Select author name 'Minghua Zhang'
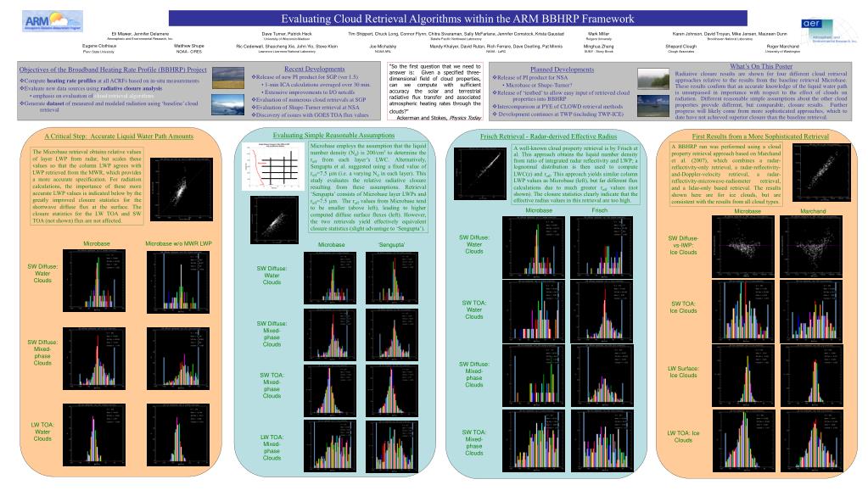868x496 pixels. point(598,47)
